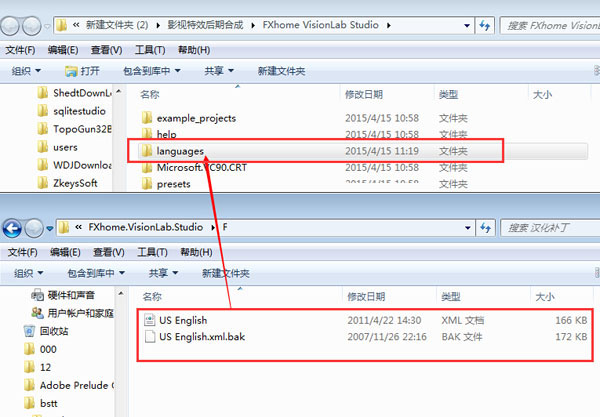The width and height of the screenshot is (600, 417).
Task: Click 新建文件夹 (2) breadcrumb segment
Action: pyautogui.click(x=117, y=25)
